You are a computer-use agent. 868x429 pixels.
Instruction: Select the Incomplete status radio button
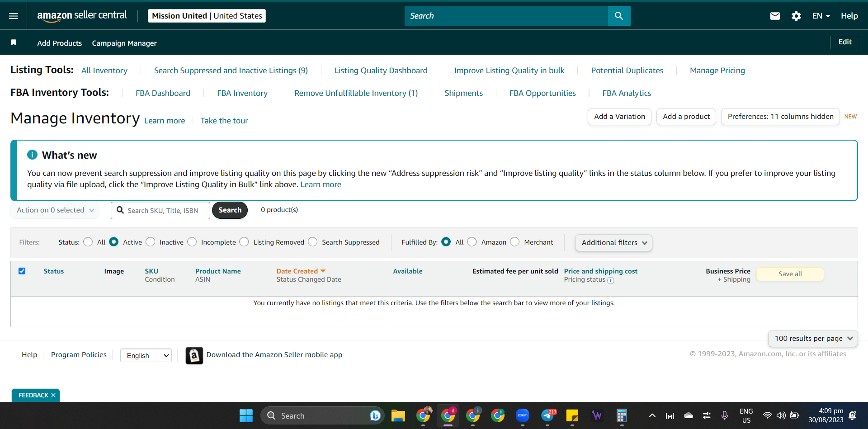(192, 242)
